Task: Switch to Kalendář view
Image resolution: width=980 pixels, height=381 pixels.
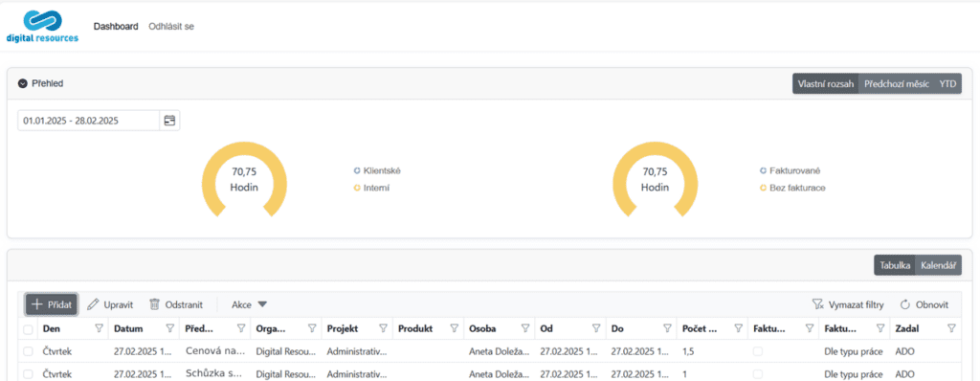Action: pyautogui.click(x=938, y=265)
